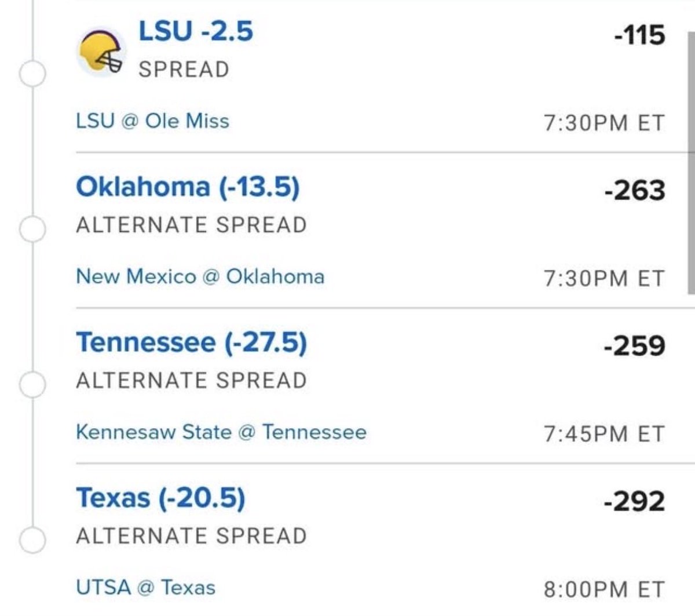Click the vertical scrollbar on the right edge

point(690,163)
